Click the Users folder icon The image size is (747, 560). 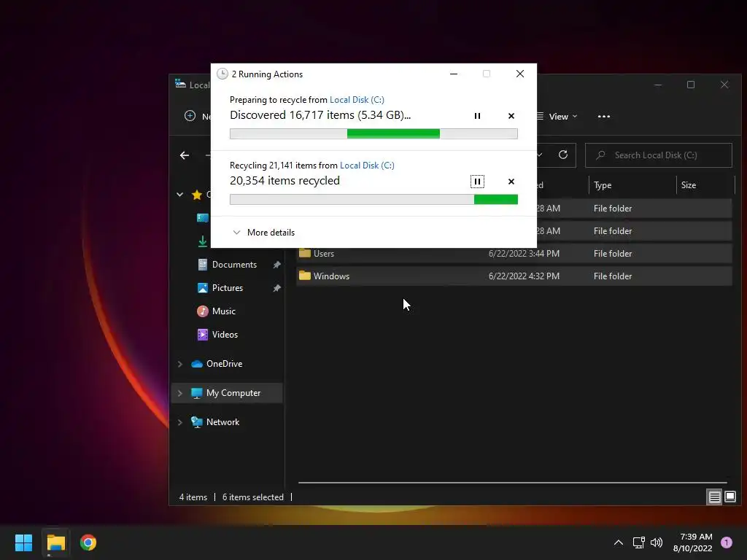pyautogui.click(x=305, y=253)
